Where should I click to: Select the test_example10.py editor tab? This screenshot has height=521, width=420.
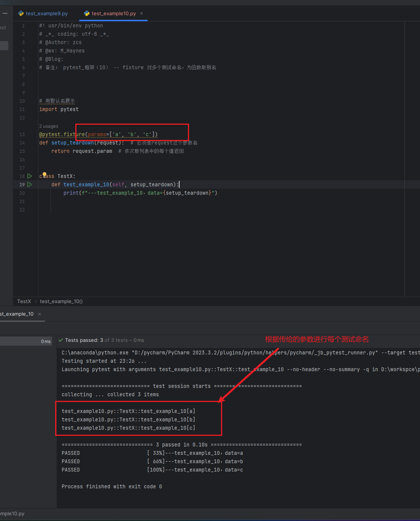coord(113,13)
